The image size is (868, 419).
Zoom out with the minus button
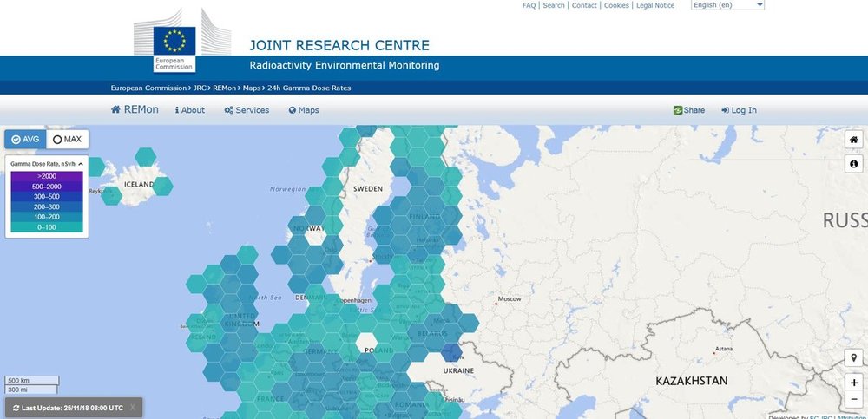[x=854, y=402]
